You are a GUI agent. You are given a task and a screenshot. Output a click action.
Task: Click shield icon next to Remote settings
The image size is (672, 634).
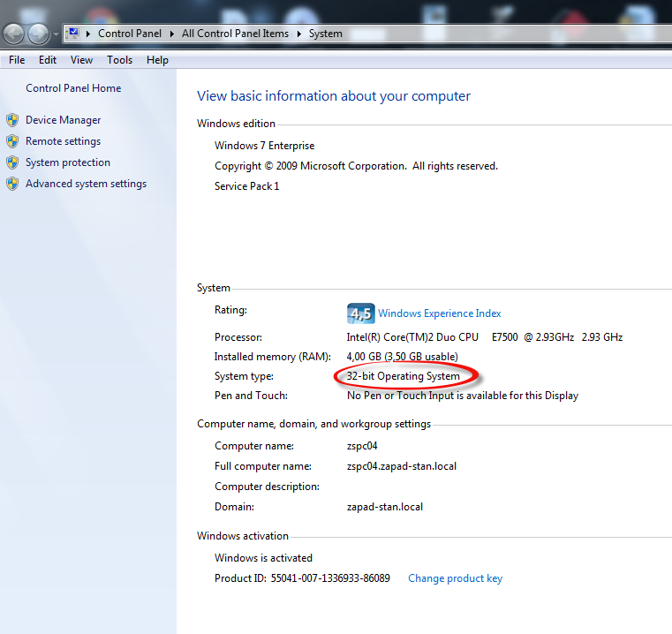pos(12,141)
